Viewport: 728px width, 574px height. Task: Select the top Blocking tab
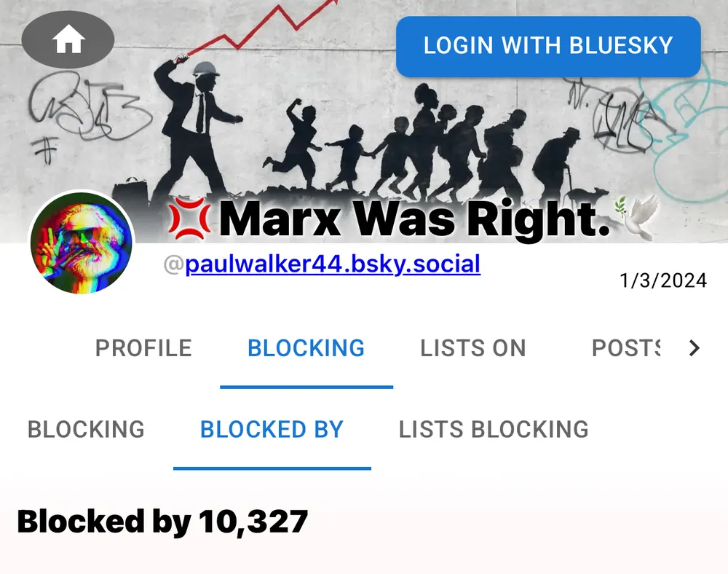pos(306,348)
